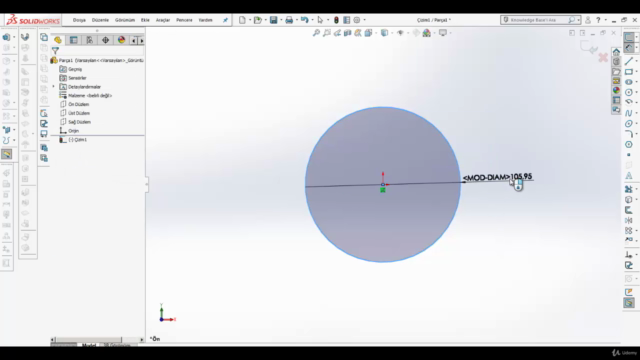This screenshot has width=640, height=360.
Task: Open the Yardım menu
Action: 205,20
